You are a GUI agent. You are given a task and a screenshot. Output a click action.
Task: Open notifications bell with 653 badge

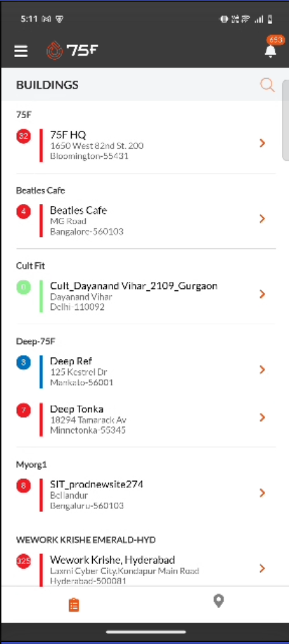coord(271,51)
